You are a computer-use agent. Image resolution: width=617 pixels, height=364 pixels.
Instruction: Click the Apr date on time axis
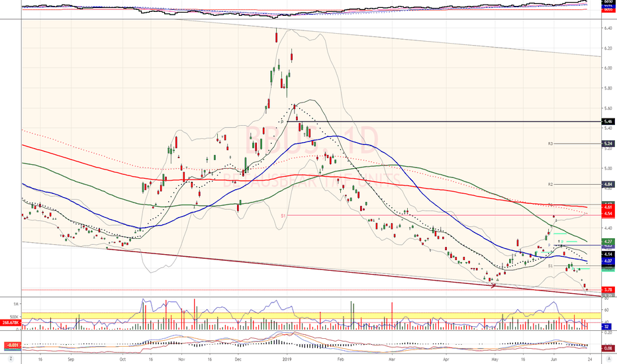[446, 359]
